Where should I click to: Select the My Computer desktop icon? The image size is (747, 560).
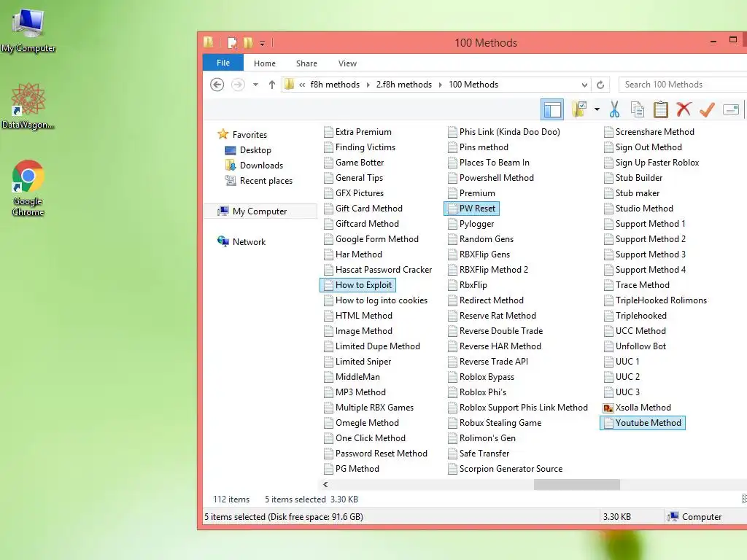[28, 29]
